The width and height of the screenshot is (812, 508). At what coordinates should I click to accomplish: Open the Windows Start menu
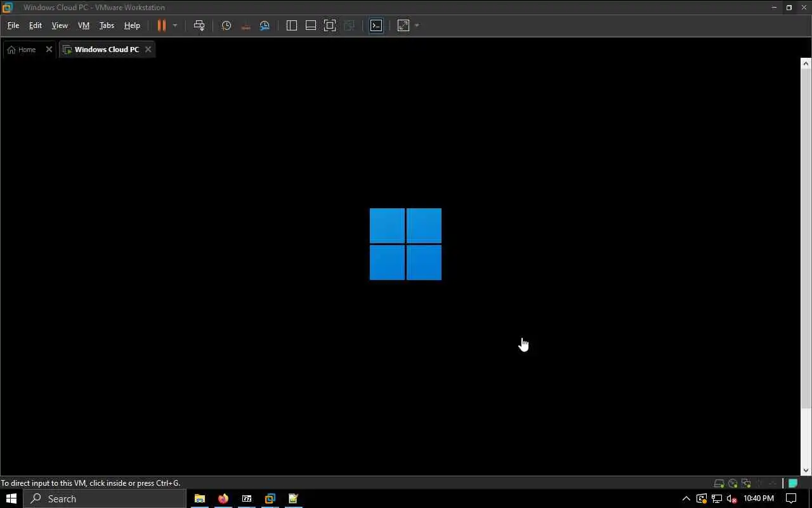coord(11,498)
